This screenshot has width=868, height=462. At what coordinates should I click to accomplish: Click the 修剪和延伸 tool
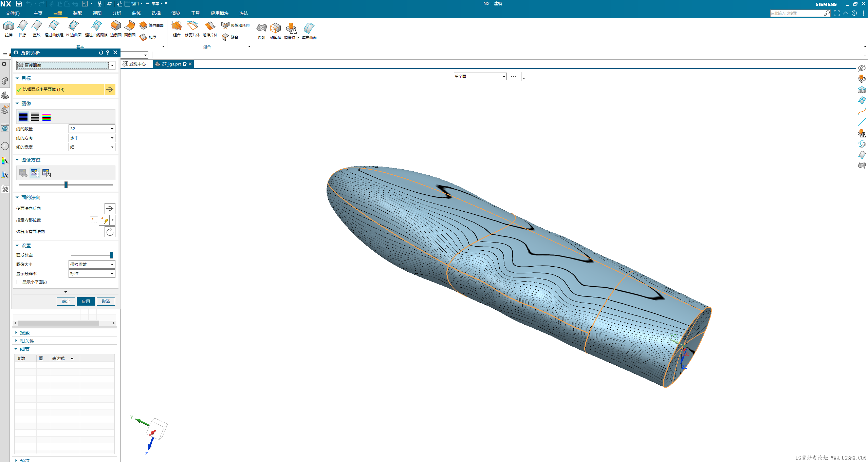point(235,25)
